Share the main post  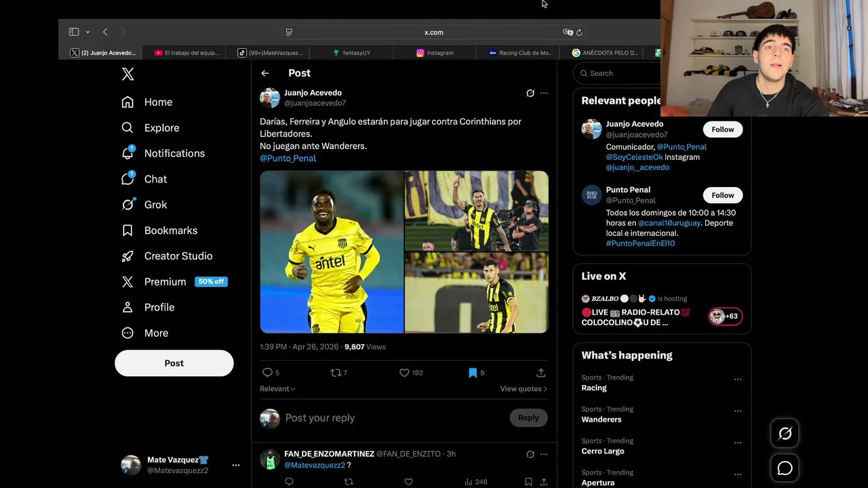click(x=540, y=373)
